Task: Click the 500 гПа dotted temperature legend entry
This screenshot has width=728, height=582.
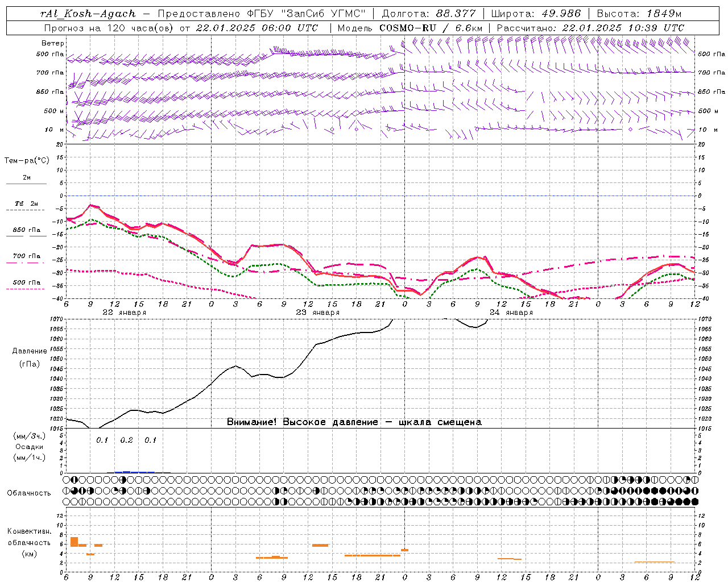Action: (x=26, y=285)
